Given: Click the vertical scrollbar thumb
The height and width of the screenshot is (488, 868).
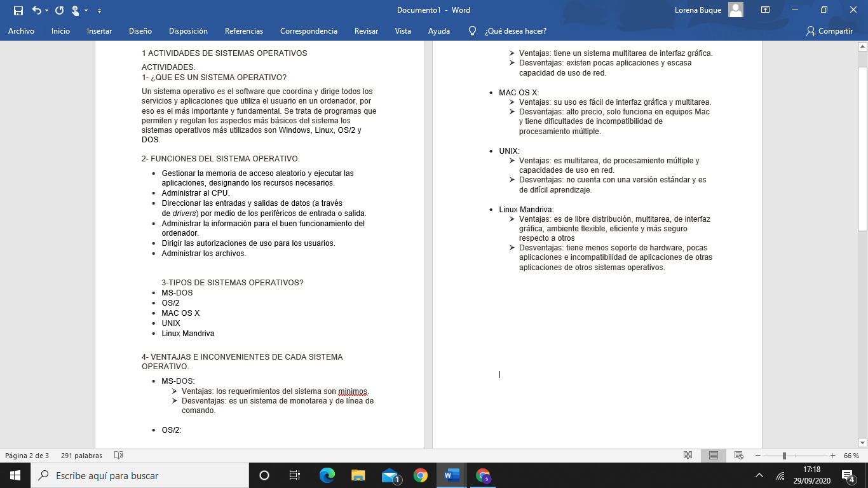Looking at the screenshot, I should point(862,148).
